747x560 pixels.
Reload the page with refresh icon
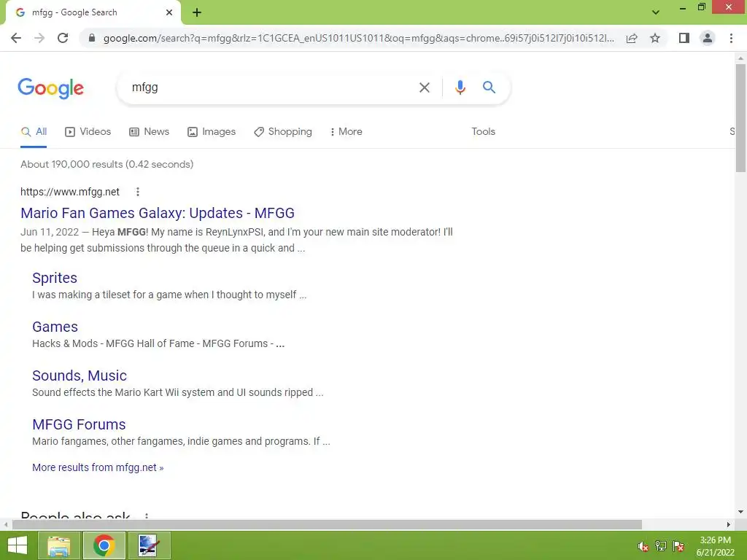pyautogui.click(x=63, y=38)
